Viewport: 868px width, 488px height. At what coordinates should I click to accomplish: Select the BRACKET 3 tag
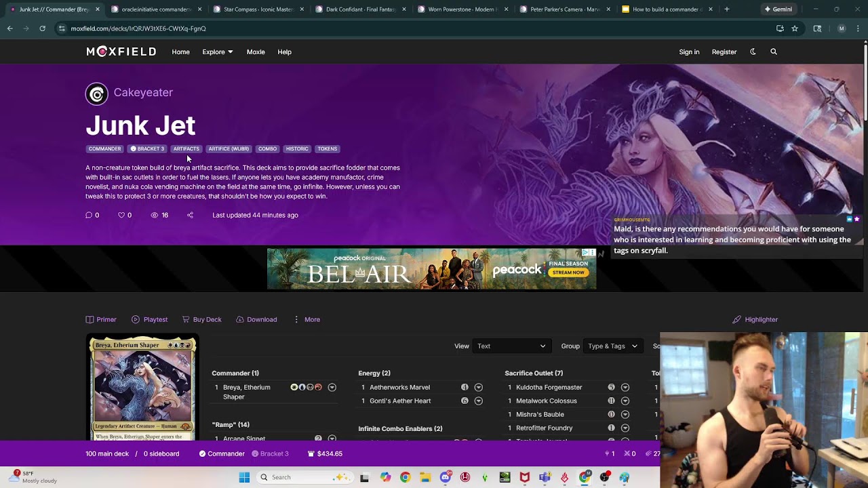(147, 148)
